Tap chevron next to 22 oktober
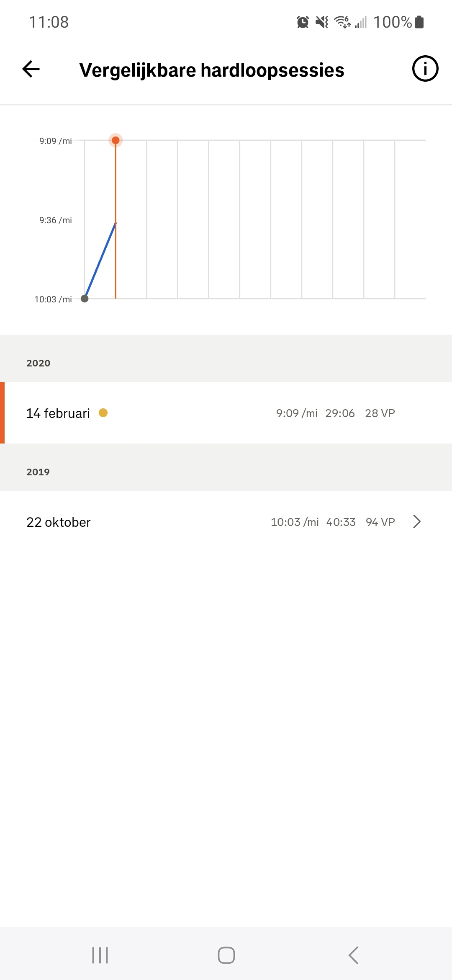The image size is (452, 980). [416, 522]
